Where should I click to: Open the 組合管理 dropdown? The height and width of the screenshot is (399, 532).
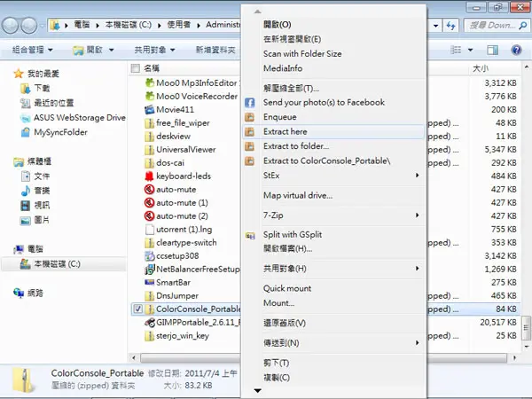point(33,51)
